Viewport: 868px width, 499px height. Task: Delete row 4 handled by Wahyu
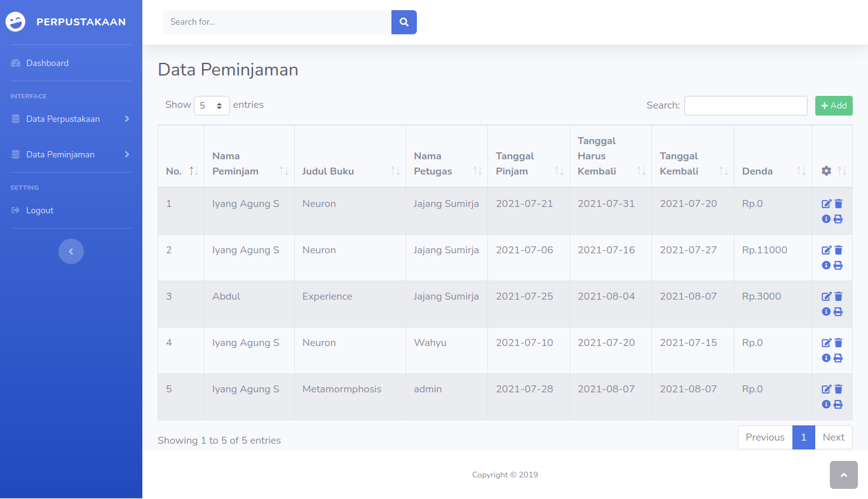coord(838,343)
